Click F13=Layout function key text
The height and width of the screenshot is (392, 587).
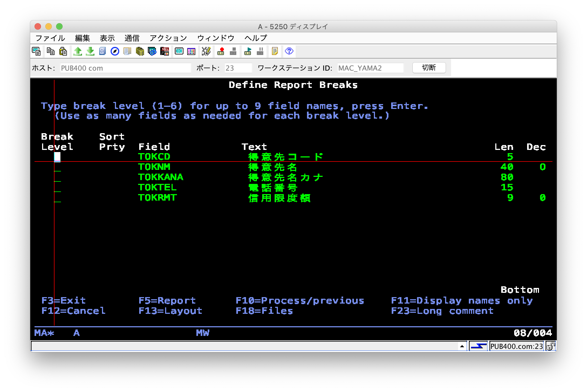point(170,311)
